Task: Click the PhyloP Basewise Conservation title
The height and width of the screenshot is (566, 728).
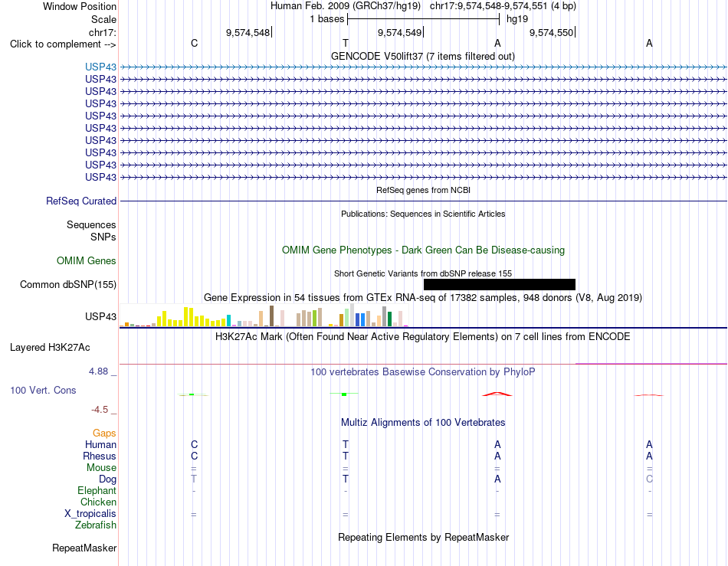Action: pyautogui.click(x=423, y=371)
